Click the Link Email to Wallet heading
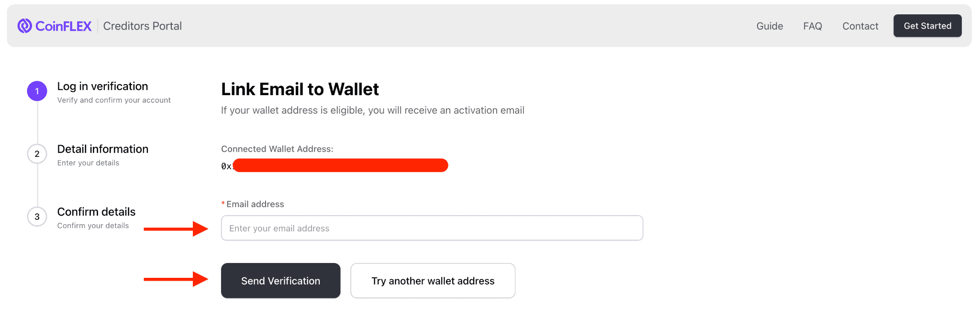 click(x=300, y=89)
